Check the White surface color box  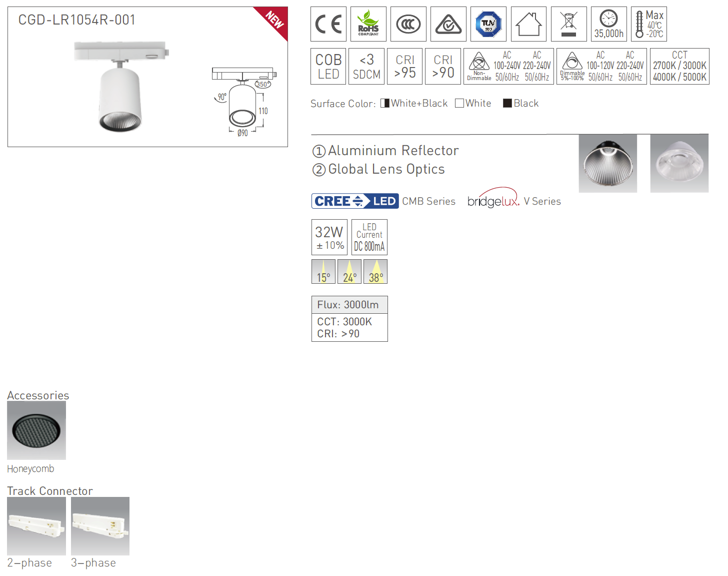point(459,103)
